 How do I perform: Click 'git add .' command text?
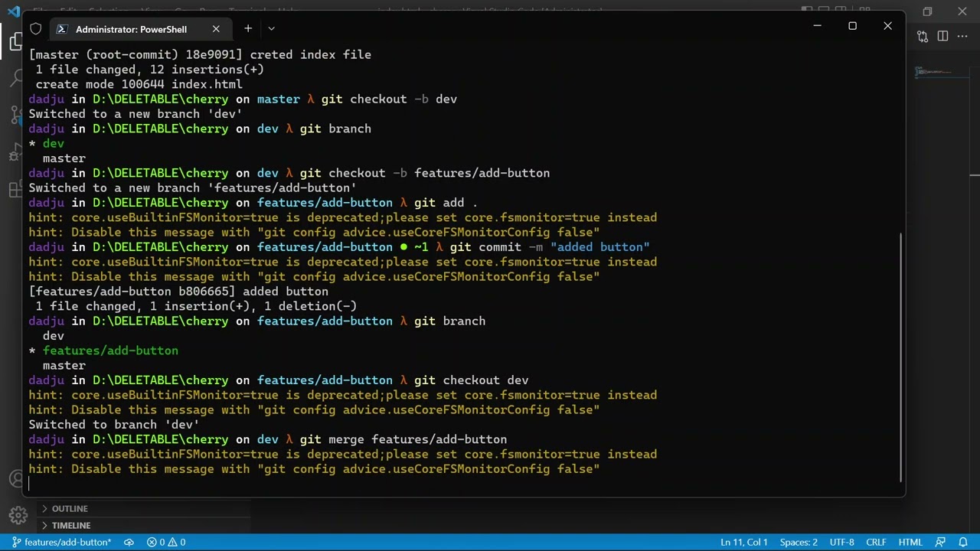pos(446,203)
